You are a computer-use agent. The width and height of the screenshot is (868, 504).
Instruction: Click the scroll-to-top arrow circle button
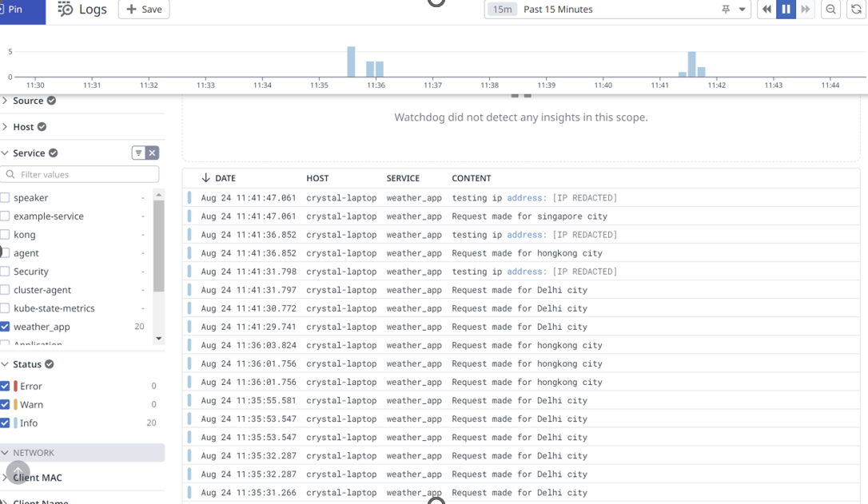coord(18,472)
